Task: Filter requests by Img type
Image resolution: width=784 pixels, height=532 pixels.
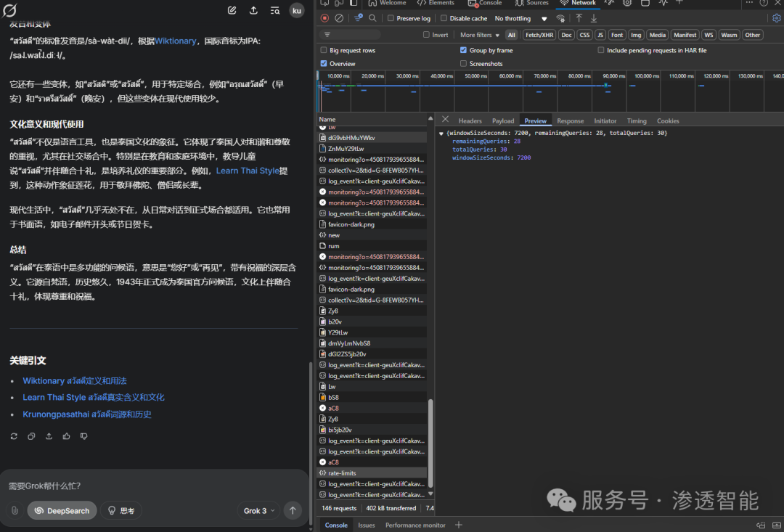Action: pos(636,35)
